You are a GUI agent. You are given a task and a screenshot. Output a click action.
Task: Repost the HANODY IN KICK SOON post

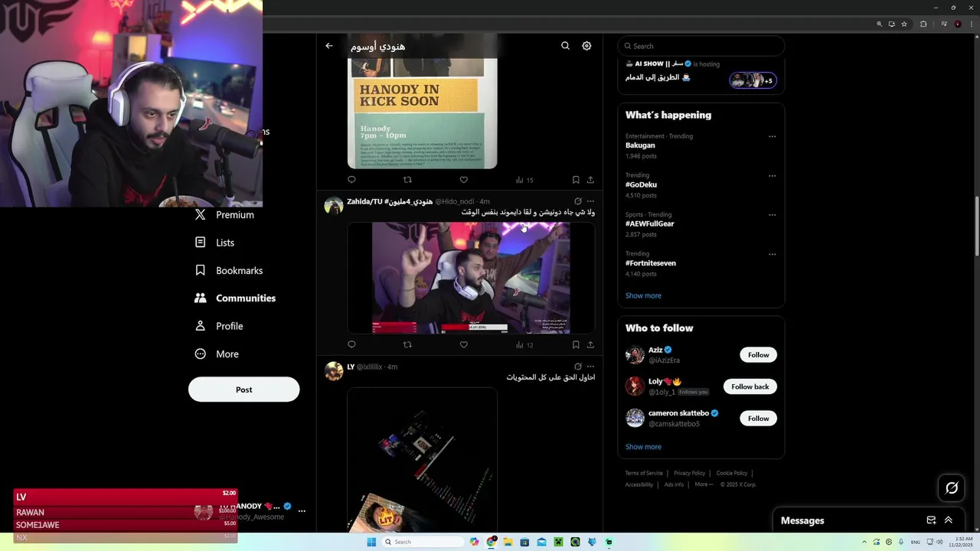[407, 180]
